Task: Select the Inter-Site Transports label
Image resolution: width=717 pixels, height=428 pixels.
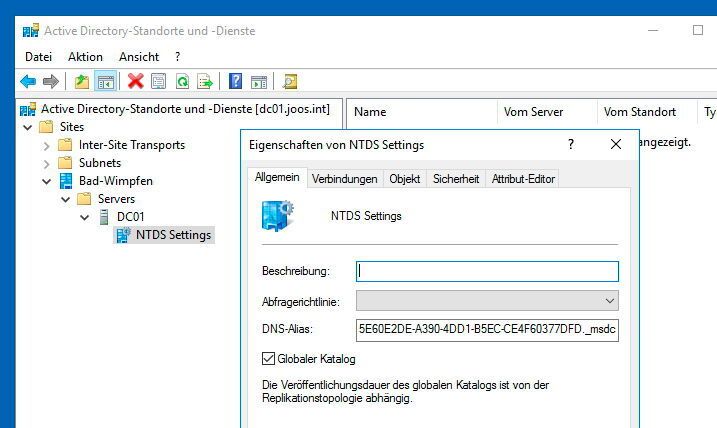Action: [132, 145]
